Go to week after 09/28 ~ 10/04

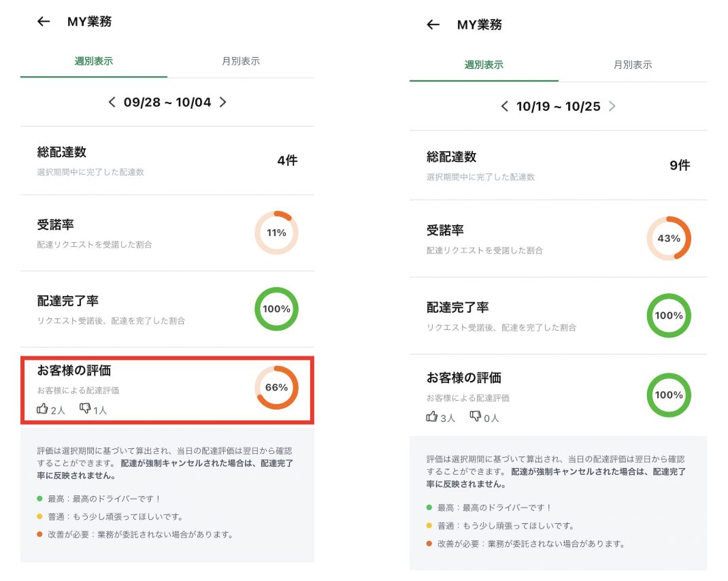(222, 102)
